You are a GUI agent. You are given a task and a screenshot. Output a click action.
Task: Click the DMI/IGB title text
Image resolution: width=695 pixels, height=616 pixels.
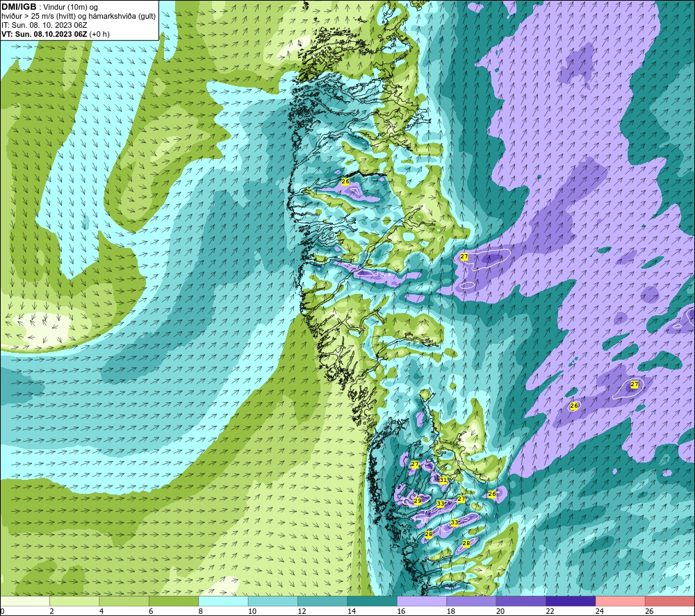click(x=19, y=7)
